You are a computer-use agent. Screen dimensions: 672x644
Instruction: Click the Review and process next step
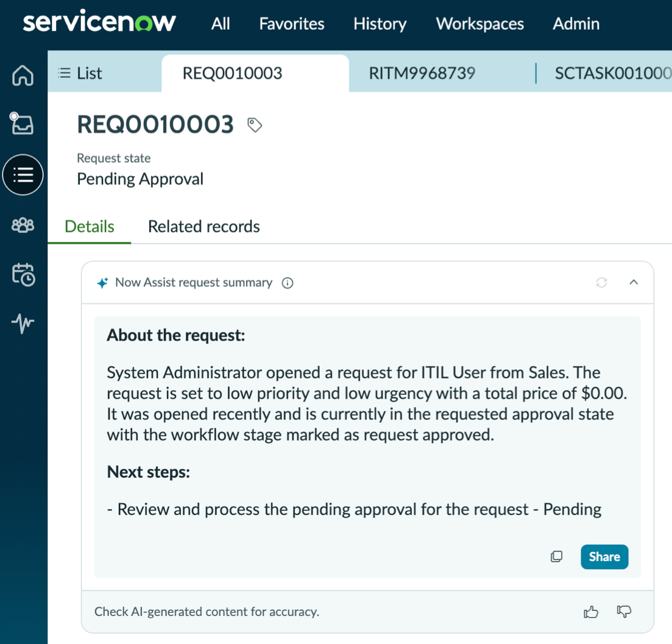[x=354, y=509]
